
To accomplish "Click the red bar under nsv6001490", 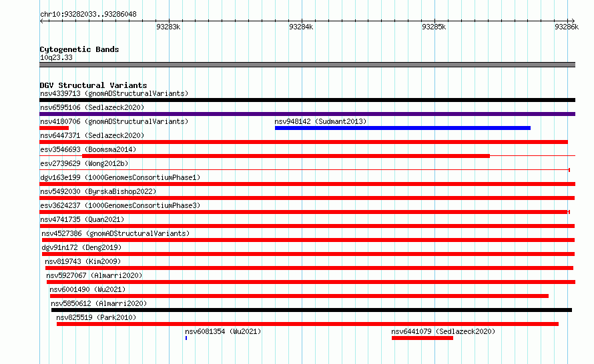I will [x=299, y=296].
